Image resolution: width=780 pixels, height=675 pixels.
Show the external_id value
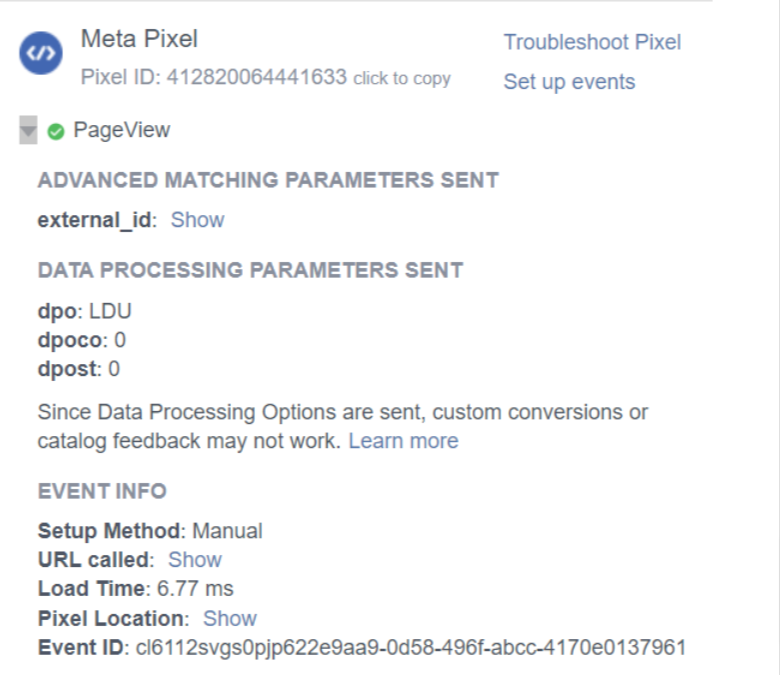(197, 220)
